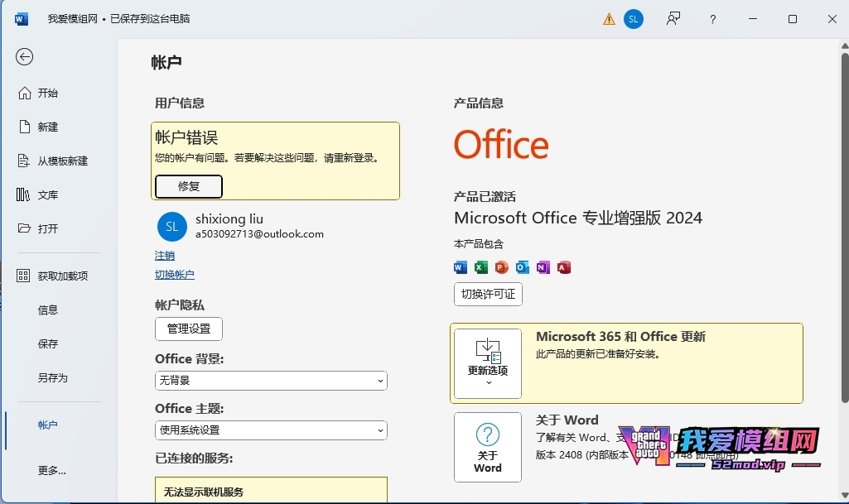
Task: Click the 帐户错误 heading
Action: pos(186,137)
